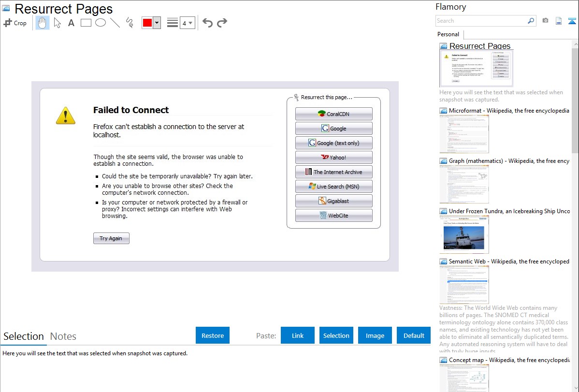Open the Resurrect Pages sidebar title link
Image resolution: width=579 pixels, height=392 pixels.
coord(480,46)
